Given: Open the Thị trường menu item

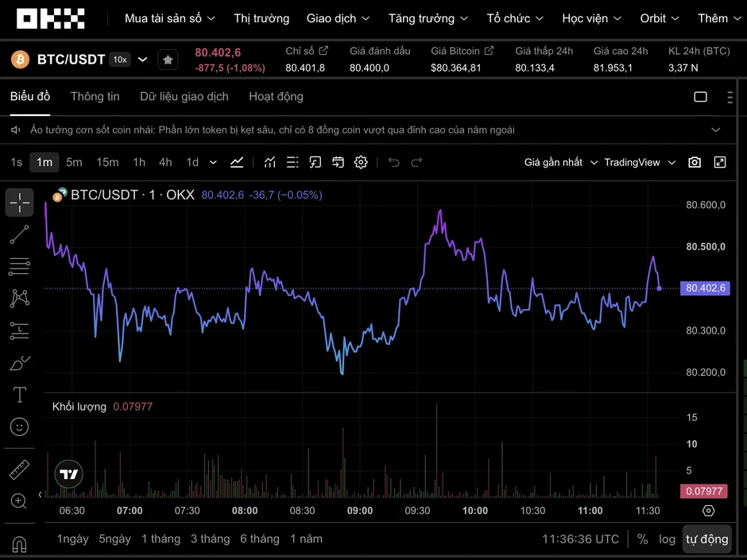Looking at the screenshot, I should (x=261, y=18).
